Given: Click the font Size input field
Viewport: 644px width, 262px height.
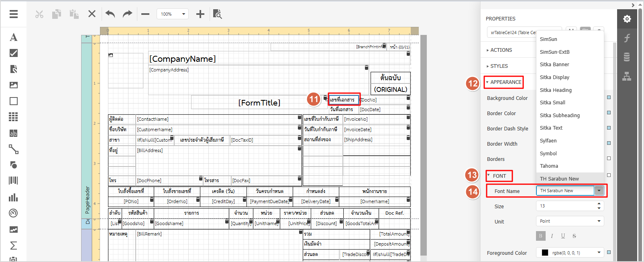Looking at the screenshot, I should [566, 206].
